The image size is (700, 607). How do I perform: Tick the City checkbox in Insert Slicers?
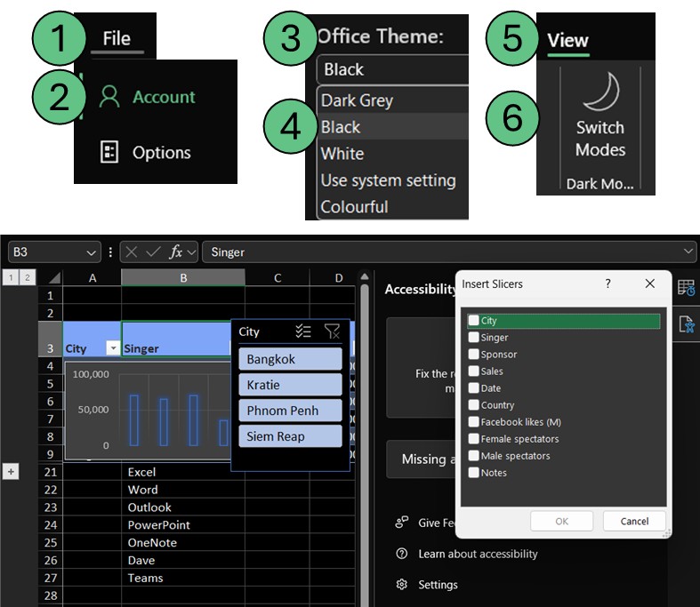coord(474,320)
